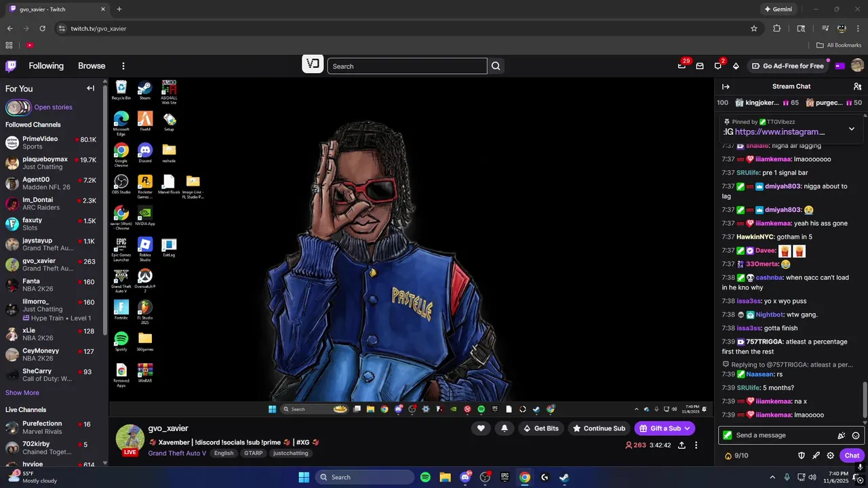Open the Get Bits diamond icon in header
The height and width of the screenshot is (488, 868).
coord(736,66)
